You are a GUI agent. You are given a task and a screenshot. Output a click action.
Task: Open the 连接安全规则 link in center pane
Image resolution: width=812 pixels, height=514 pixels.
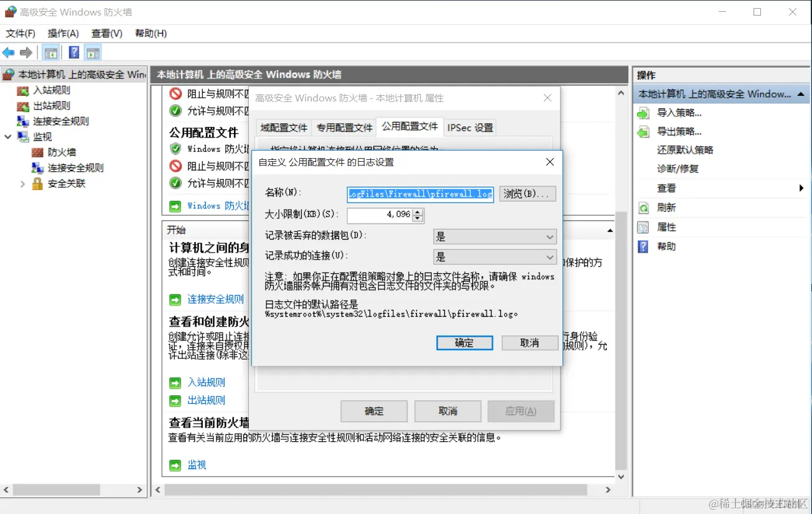[x=216, y=300]
